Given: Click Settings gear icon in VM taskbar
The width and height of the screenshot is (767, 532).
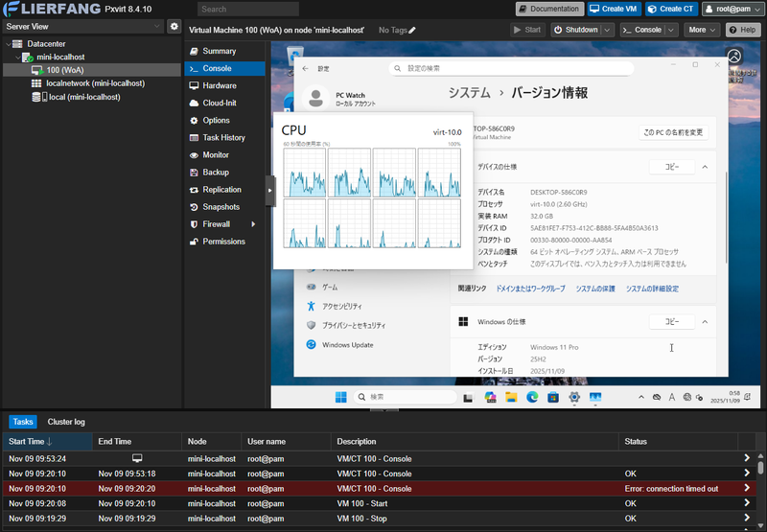Looking at the screenshot, I should (x=574, y=397).
